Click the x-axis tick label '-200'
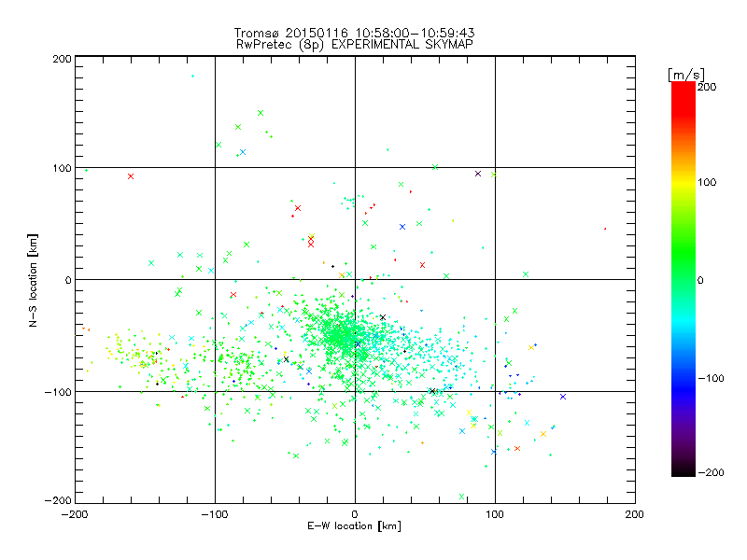 75,514
